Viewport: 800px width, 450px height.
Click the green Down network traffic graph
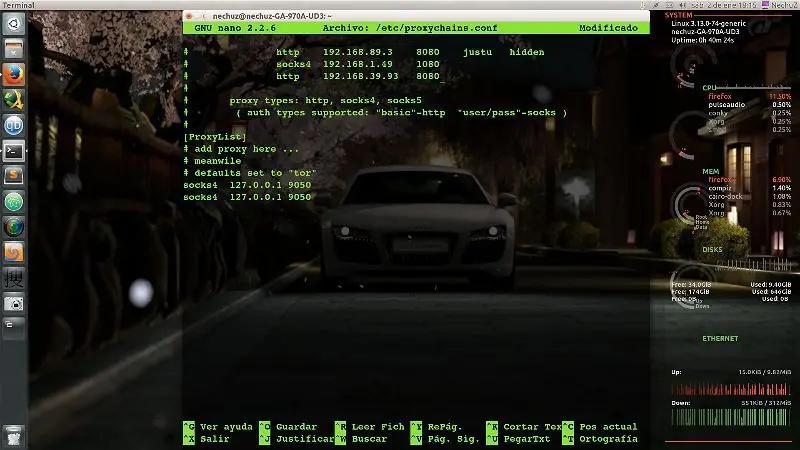click(x=731, y=417)
